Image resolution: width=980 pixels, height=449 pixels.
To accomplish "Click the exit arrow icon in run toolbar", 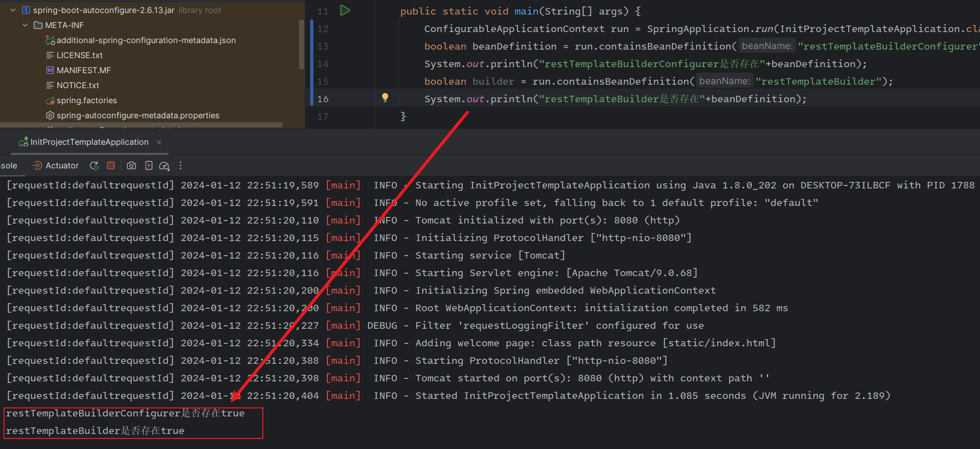I will click(148, 165).
